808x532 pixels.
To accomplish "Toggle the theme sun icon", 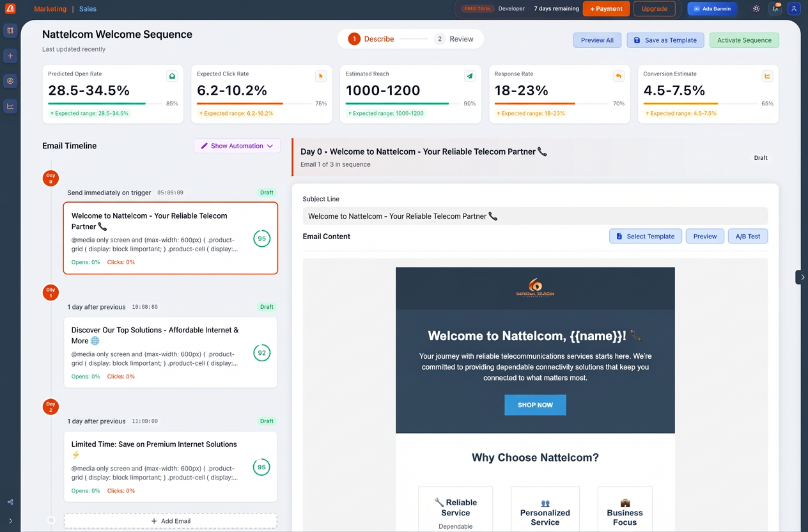I will (x=756, y=9).
